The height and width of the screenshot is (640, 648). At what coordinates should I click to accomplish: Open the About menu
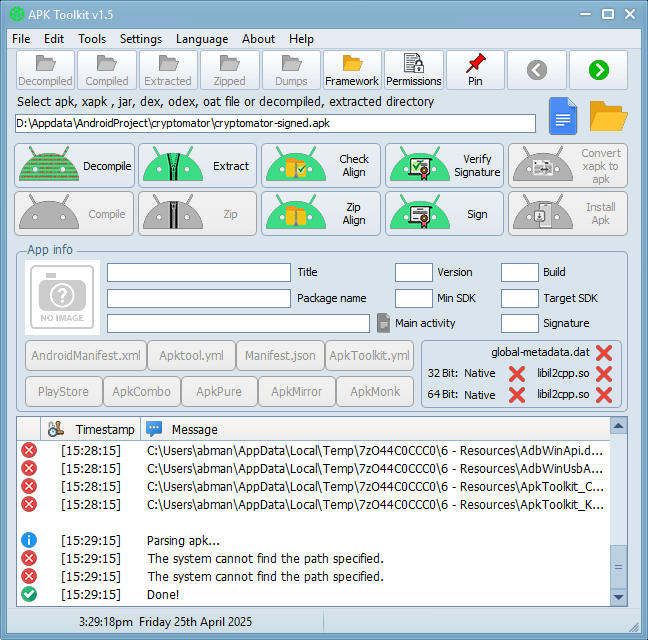[259, 39]
